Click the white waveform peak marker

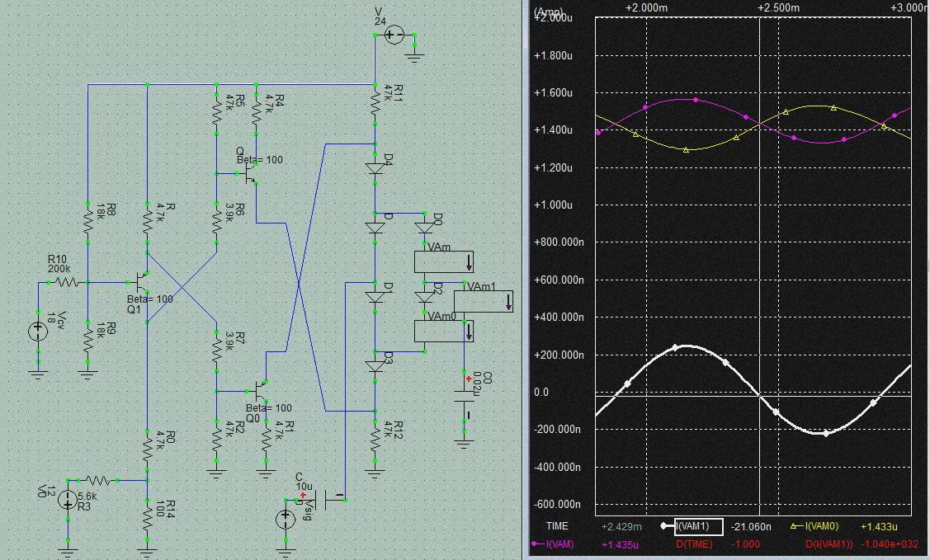(x=676, y=347)
